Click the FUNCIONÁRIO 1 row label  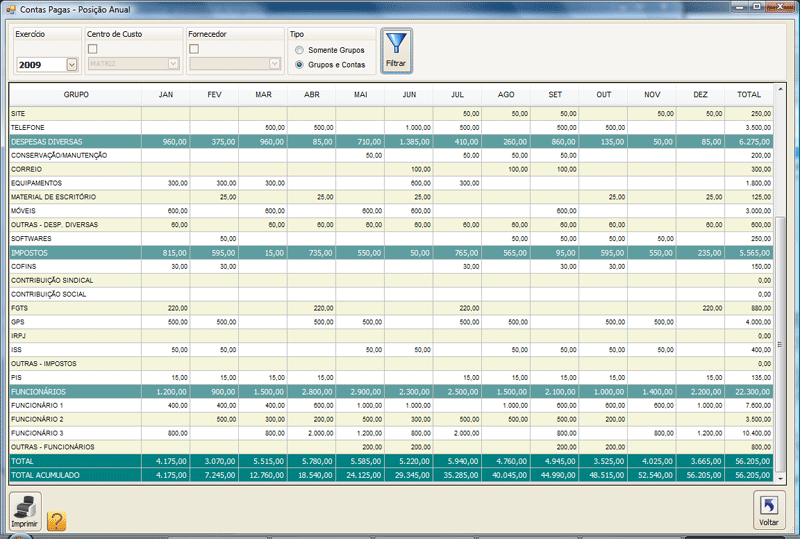click(37, 405)
